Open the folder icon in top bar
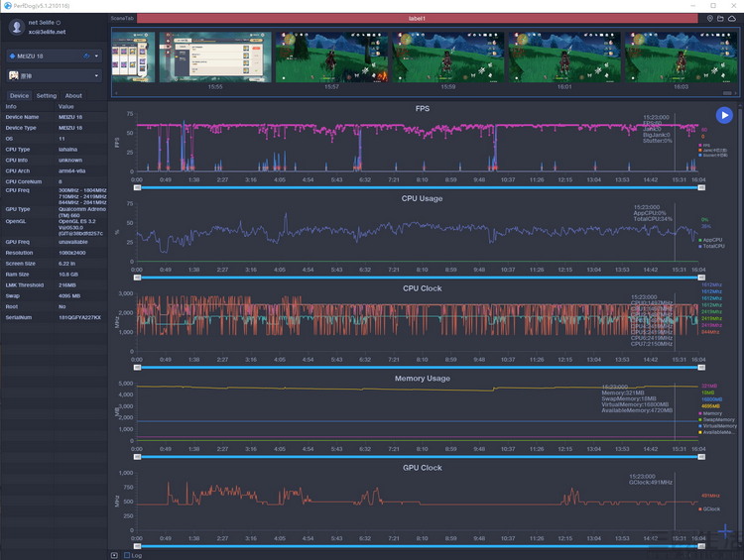The width and height of the screenshot is (744, 560). (721, 18)
